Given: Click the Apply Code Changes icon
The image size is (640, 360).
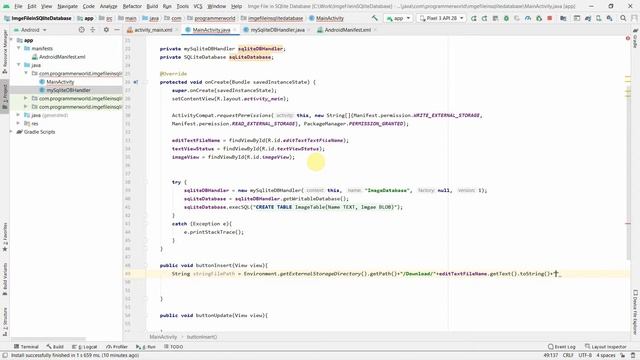Looking at the screenshot, I should [x=484, y=18].
